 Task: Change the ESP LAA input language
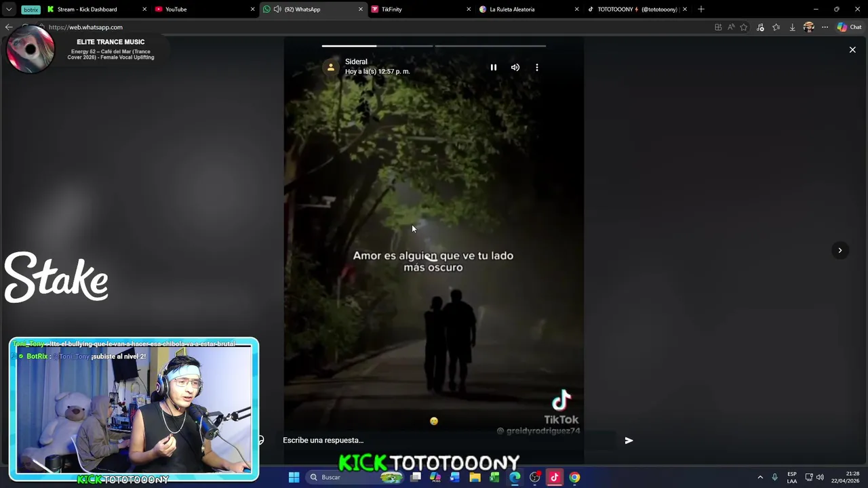(792, 477)
